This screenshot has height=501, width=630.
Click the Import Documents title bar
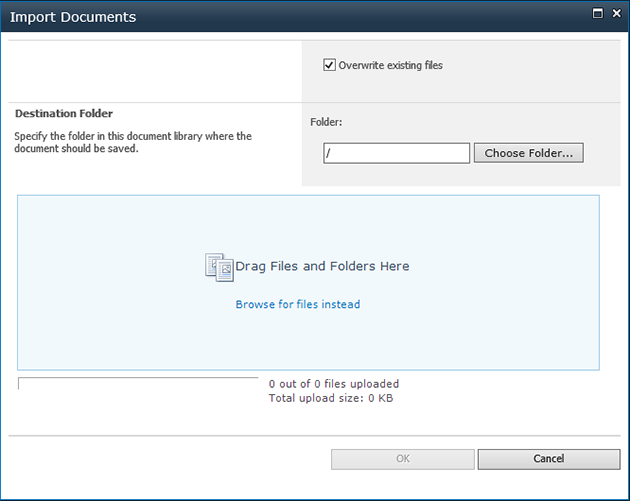point(297,16)
